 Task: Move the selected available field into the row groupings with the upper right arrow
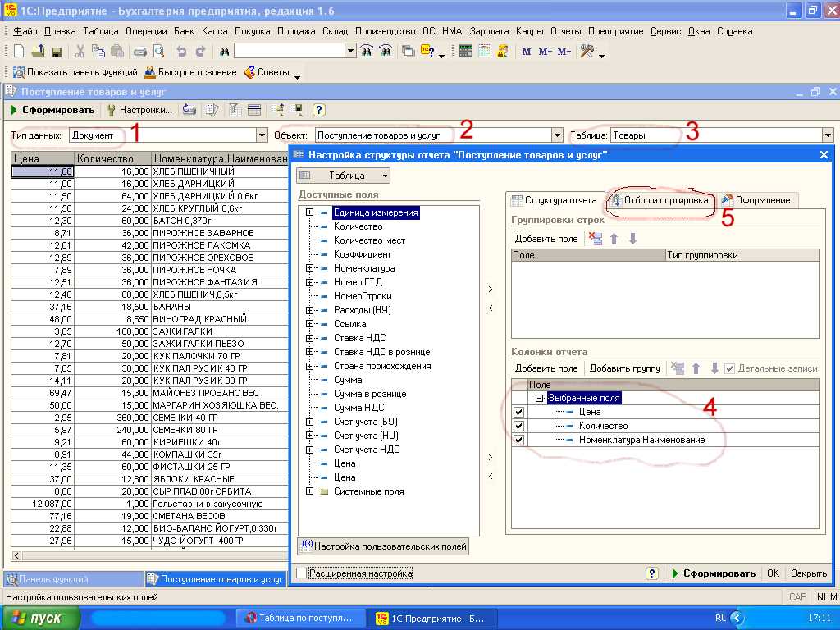491,290
